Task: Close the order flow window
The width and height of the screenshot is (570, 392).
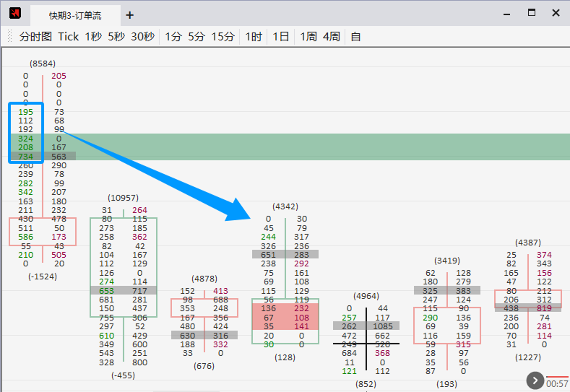Action: (556, 13)
